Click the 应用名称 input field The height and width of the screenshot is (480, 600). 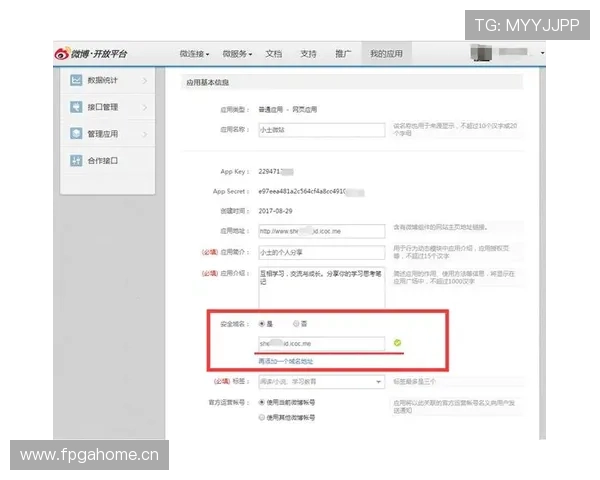[322, 130]
